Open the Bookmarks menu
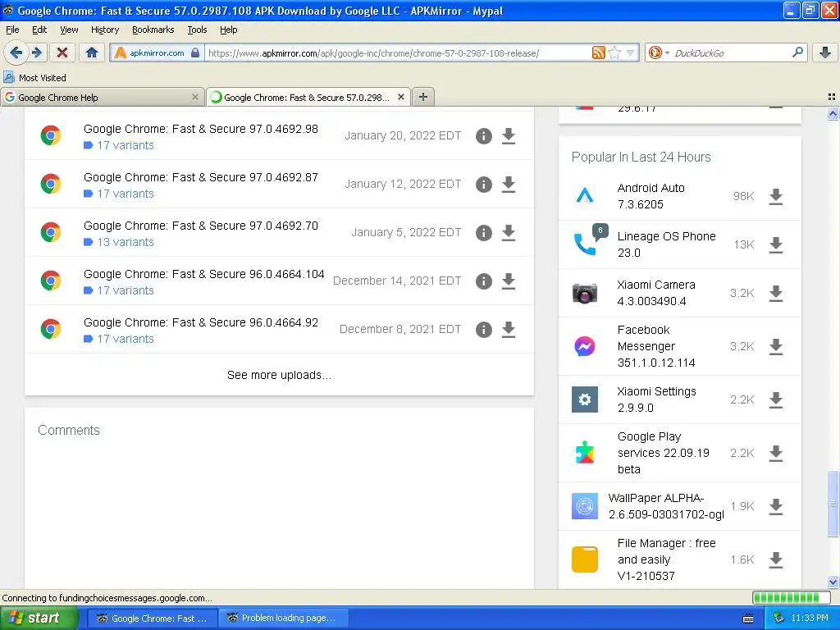The image size is (840, 630). tap(153, 30)
